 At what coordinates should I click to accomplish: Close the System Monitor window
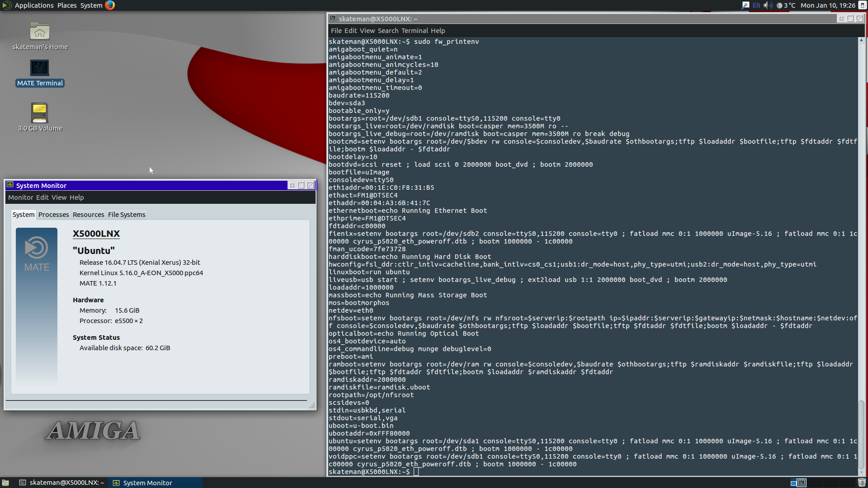310,185
